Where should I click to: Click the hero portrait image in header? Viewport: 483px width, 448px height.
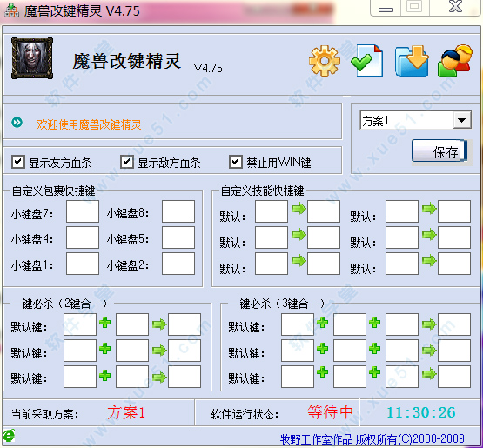(x=32, y=58)
